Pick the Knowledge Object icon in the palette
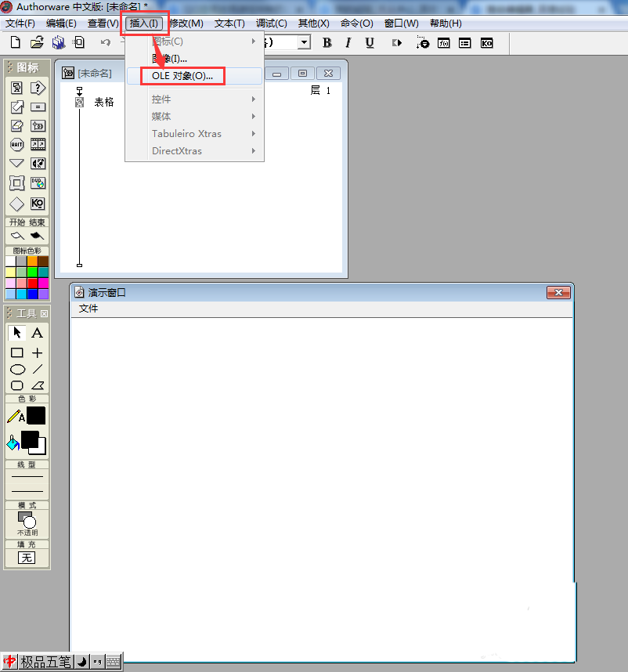The width and height of the screenshot is (628, 672). (x=38, y=204)
